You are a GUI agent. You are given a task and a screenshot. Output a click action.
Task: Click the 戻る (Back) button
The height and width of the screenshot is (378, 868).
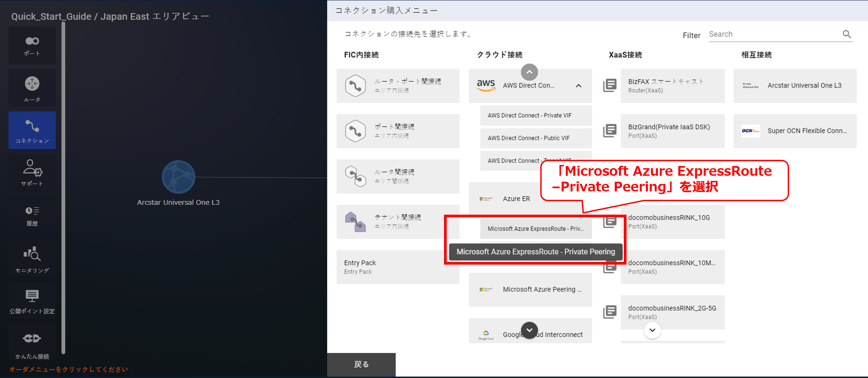pos(361,364)
